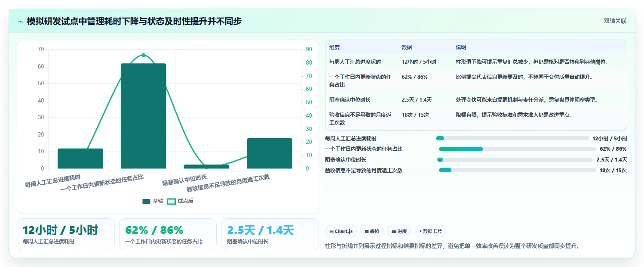Toggle the 基线 legend item
The height and width of the screenshot is (267, 644).
pos(153,201)
